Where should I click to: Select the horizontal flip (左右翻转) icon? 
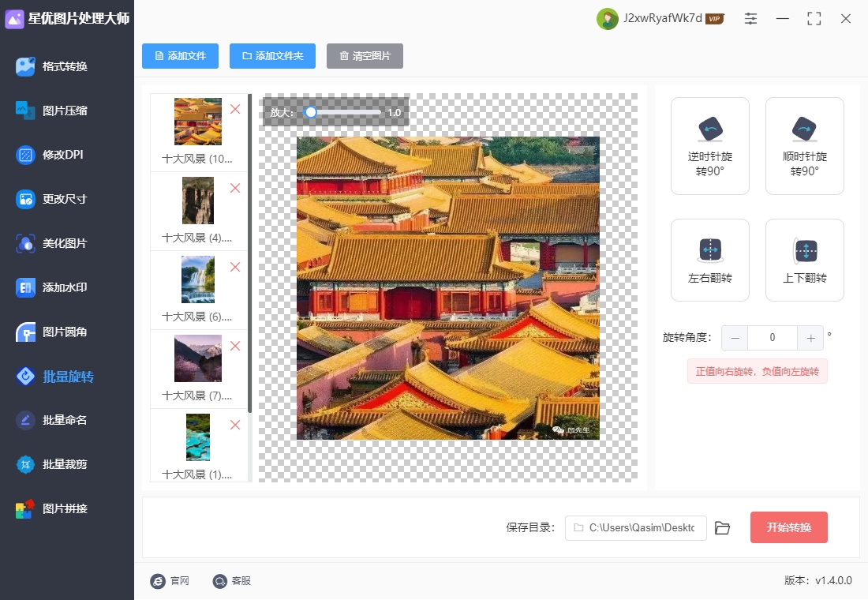coord(710,250)
